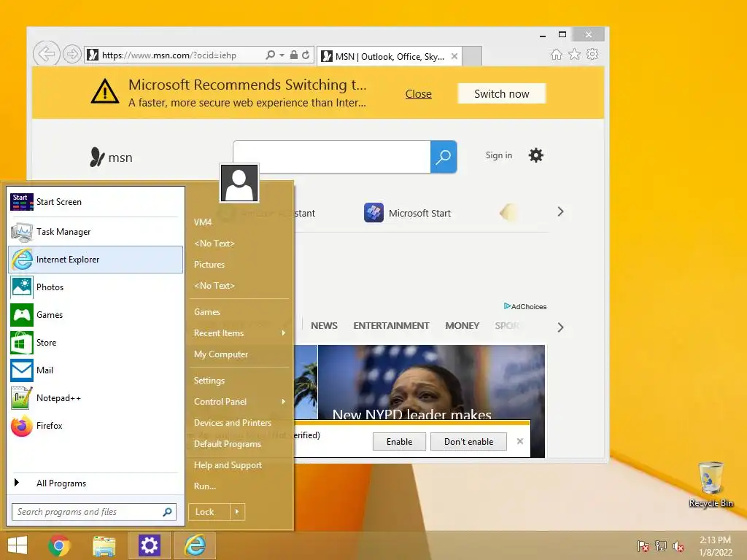
Task: Open the settings gear app on taskbar
Action: (x=149, y=545)
